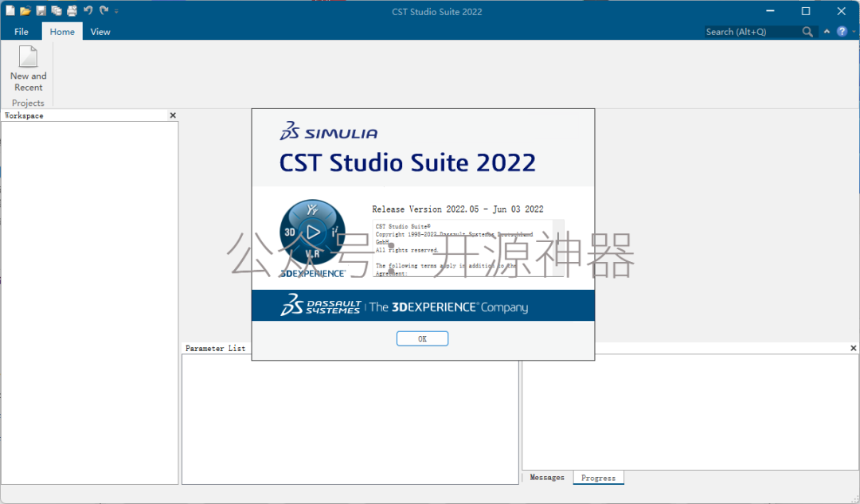Expand the quick access toolbar customize arrow
This screenshot has width=860, height=504.
pyautogui.click(x=116, y=11)
